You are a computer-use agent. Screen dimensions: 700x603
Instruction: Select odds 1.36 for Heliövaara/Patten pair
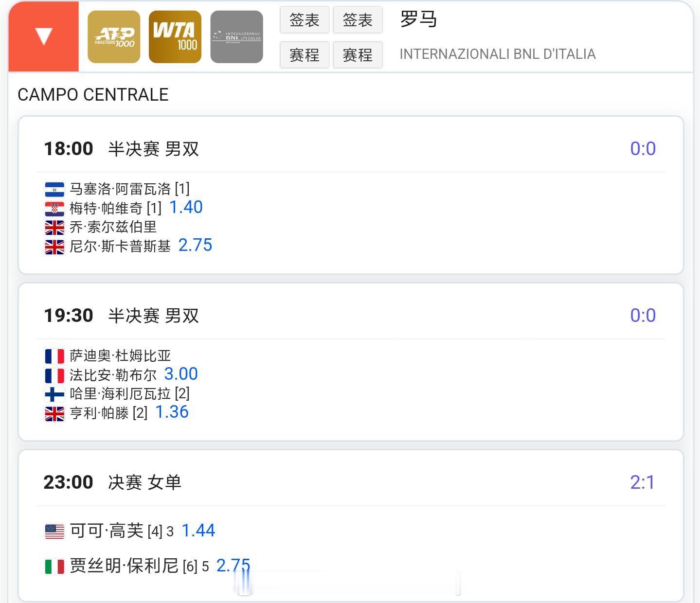click(172, 412)
